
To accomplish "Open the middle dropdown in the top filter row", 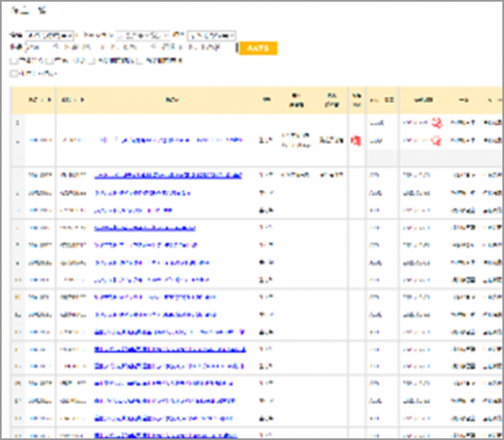I will pos(143,35).
